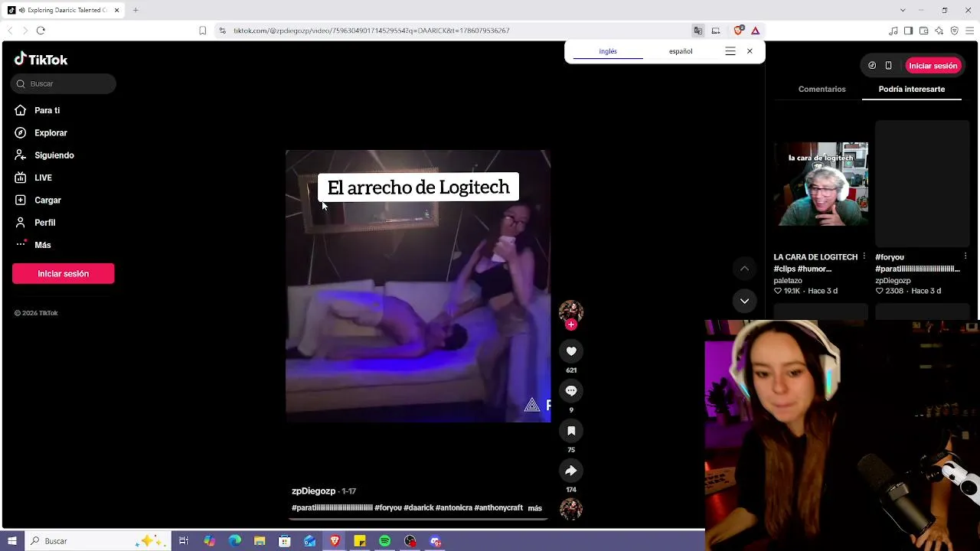Open Leo AI sparkle icon
Viewport: 980px width, 551px height.
point(939,31)
